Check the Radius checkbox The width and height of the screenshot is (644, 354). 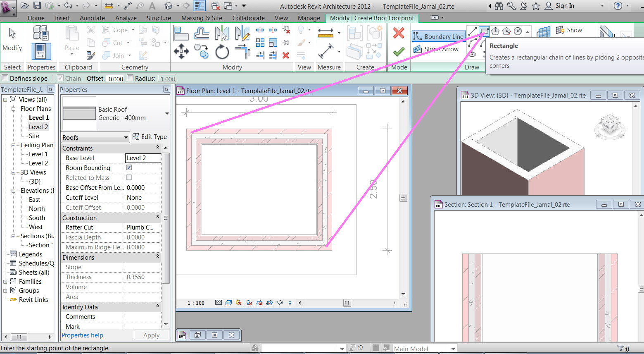(130, 78)
